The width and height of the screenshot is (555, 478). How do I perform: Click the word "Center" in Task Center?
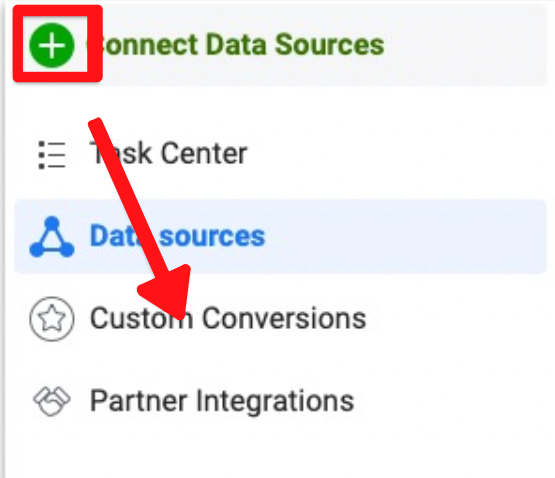204,154
